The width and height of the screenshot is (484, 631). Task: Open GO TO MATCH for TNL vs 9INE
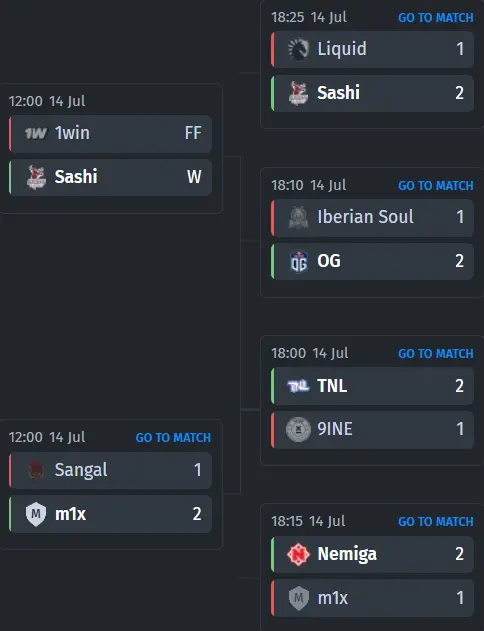(x=436, y=353)
